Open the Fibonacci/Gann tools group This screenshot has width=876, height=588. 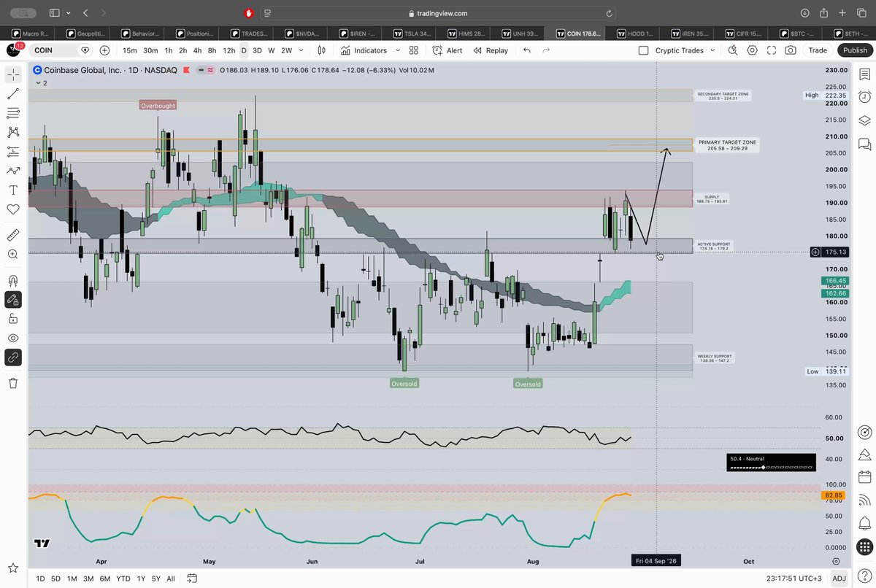point(13,113)
